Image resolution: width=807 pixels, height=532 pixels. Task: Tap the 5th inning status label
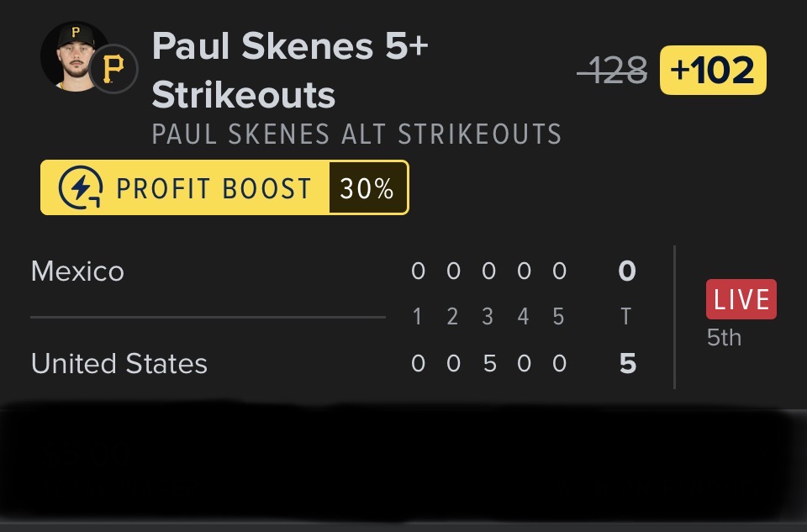point(724,338)
